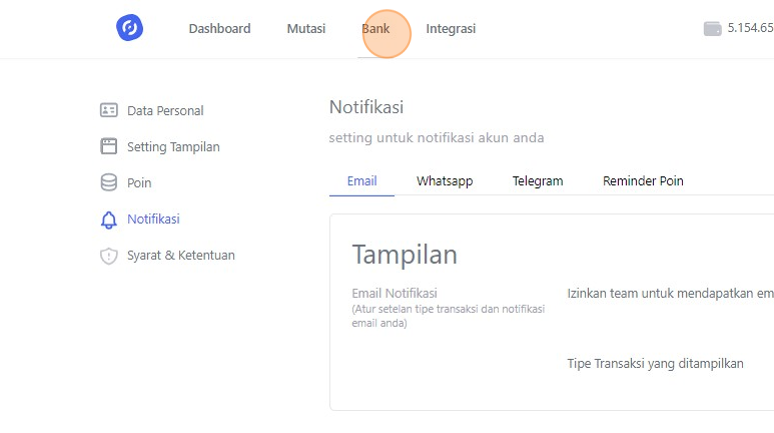Open the Reminder Poin tab
This screenshot has width=774, height=433.
click(643, 181)
